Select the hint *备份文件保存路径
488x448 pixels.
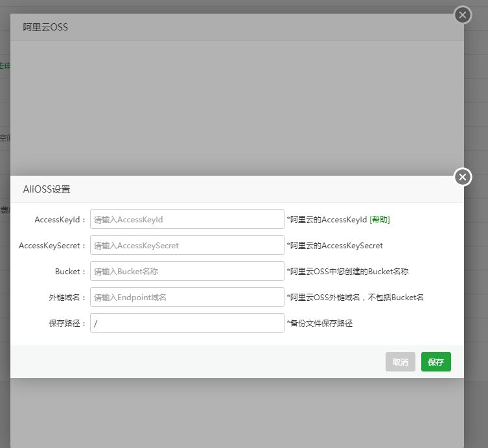(x=320, y=323)
